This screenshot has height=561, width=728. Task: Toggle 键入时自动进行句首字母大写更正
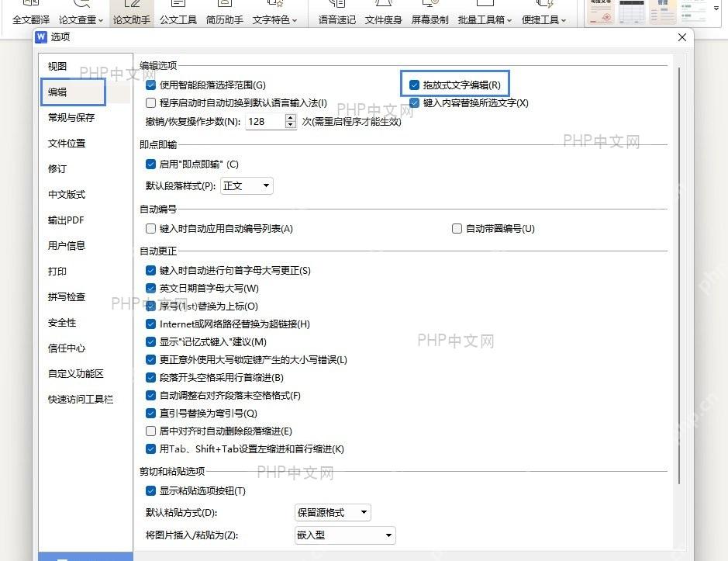point(150,271)
